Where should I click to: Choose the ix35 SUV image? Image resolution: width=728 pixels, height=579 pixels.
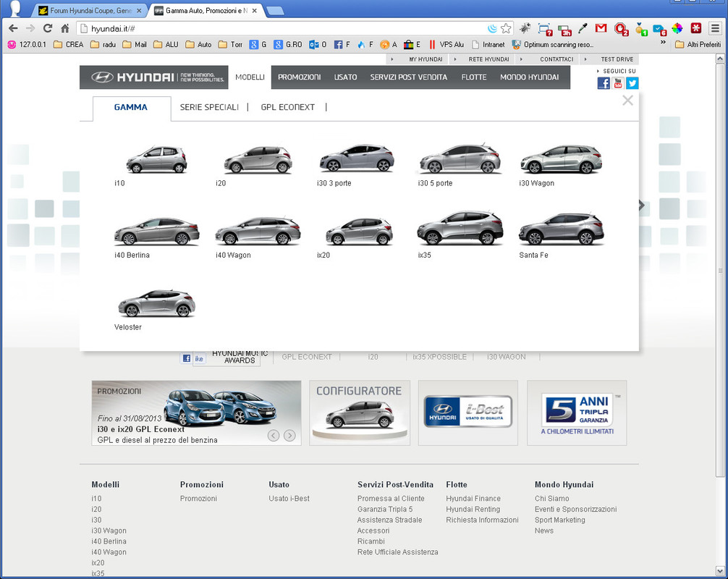pyautogui.click(x=460, y=228)
